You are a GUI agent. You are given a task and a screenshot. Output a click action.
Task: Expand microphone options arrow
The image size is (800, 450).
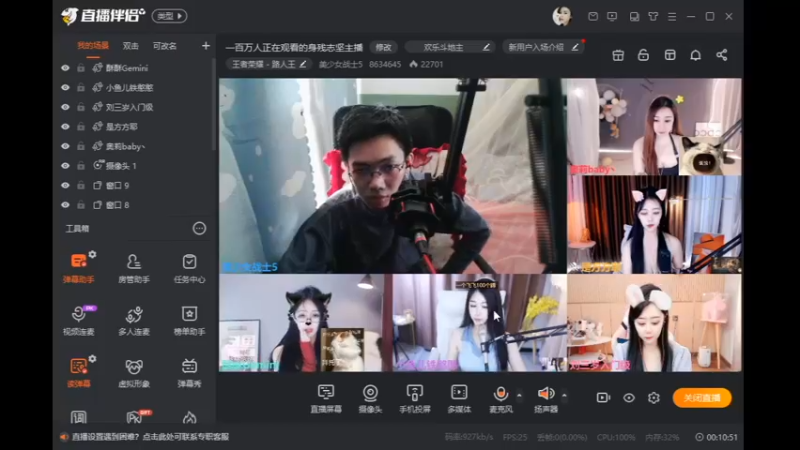[x=519, y=395]
